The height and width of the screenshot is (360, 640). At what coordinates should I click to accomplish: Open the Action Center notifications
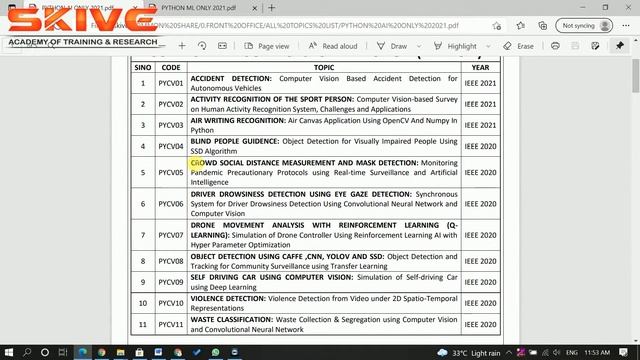click(623, 353)
